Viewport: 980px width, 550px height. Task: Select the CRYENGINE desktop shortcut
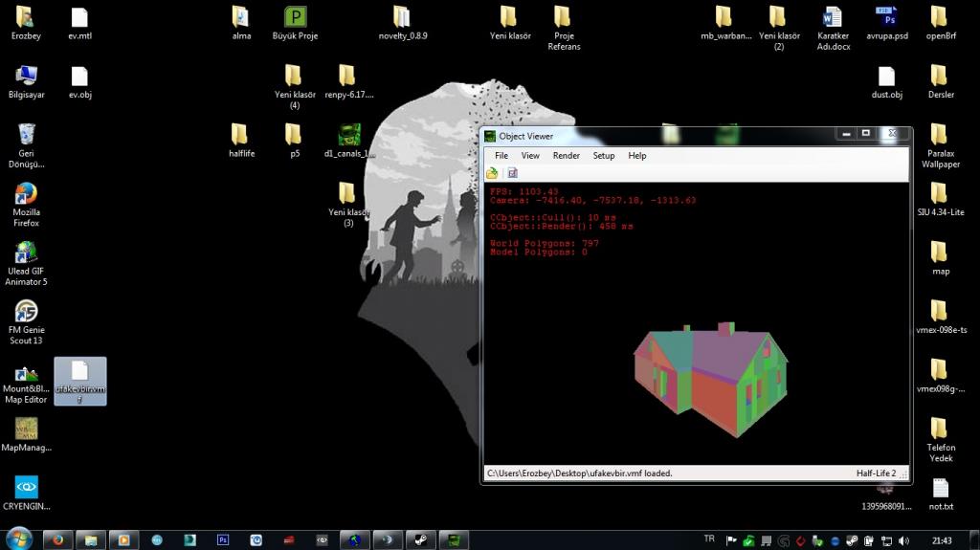(x=26, y=494)
